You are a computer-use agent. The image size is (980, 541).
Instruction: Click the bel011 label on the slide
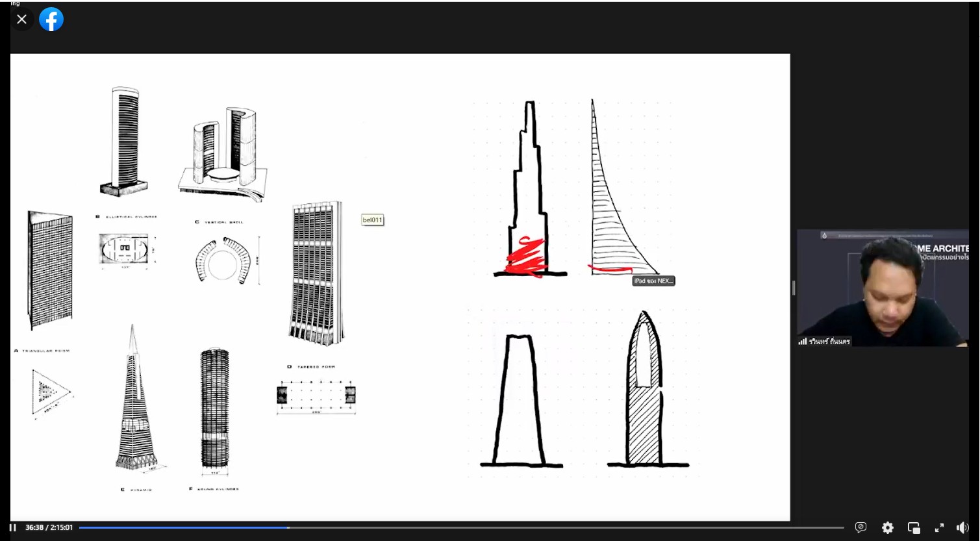pyautogui.click(x=372, y=220)
